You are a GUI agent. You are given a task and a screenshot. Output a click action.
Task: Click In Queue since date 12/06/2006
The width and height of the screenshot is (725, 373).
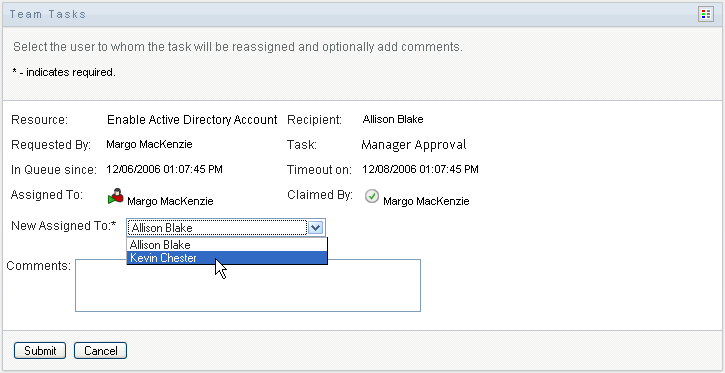click(x=164, y=169)
